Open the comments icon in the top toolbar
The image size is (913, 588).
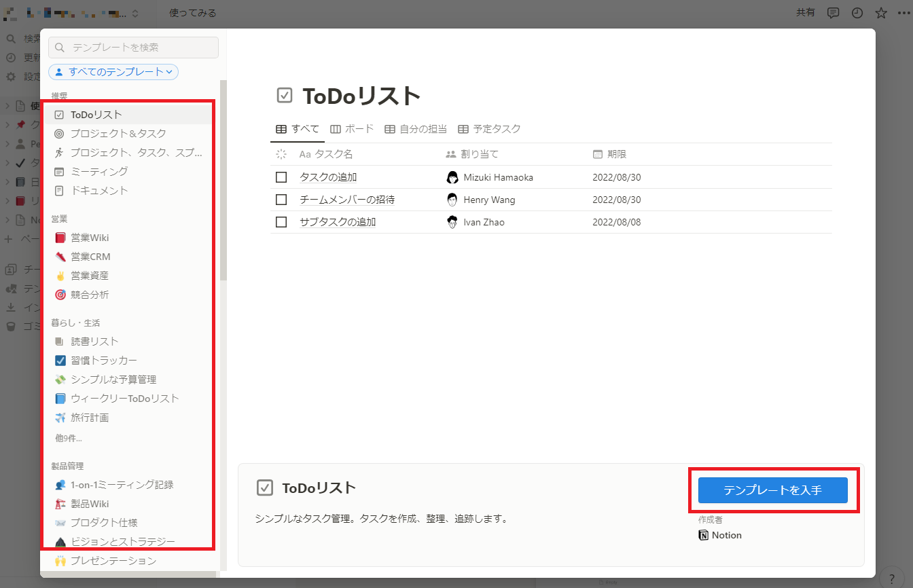(x=833, y=12)
